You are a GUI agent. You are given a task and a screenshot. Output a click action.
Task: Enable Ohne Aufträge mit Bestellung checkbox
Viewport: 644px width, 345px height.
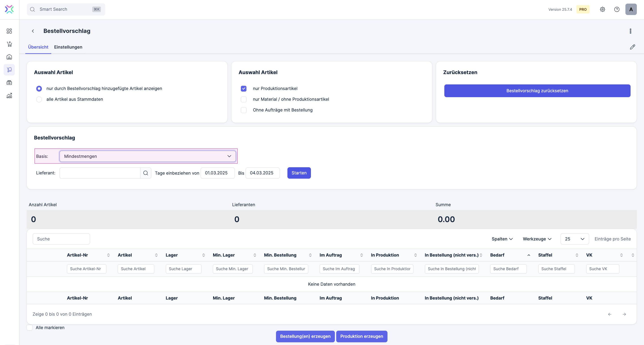[x=244, y=110]
